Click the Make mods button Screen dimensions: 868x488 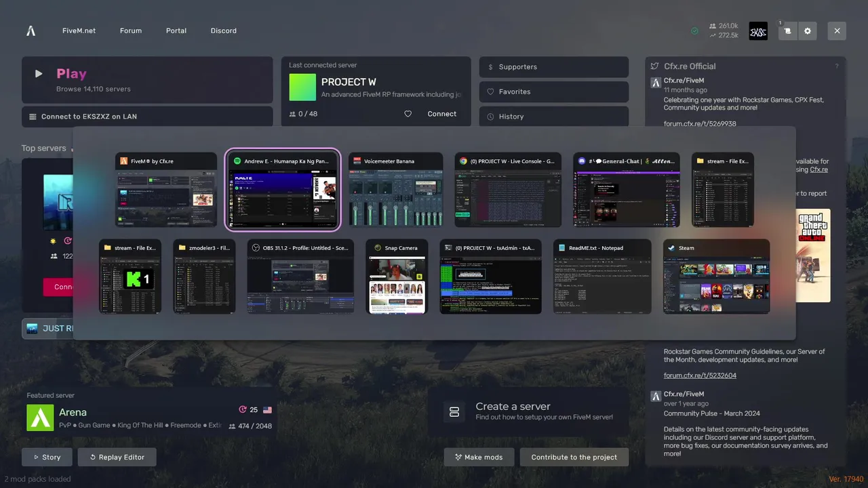[x=479, y=457]
